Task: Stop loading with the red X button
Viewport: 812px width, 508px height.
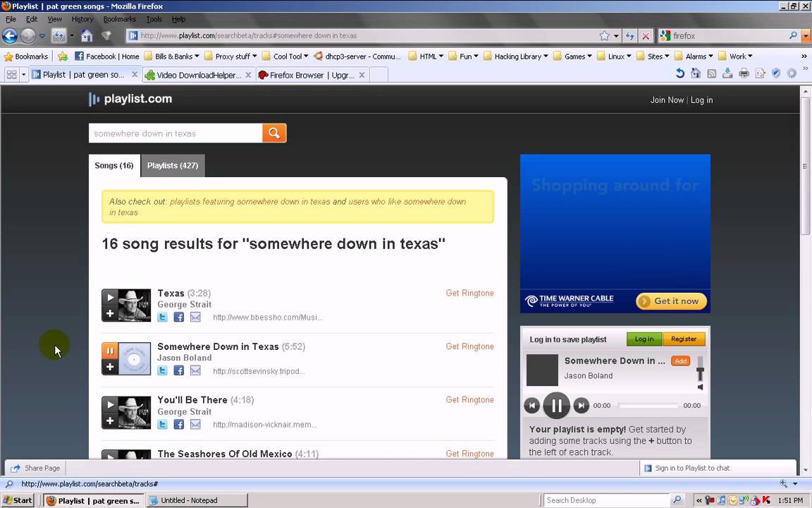Action: tap(645, 36)
